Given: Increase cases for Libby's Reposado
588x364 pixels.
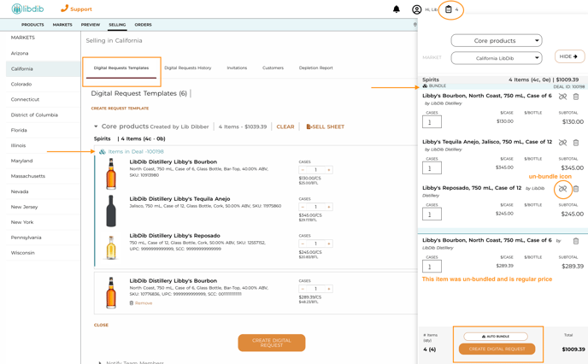Looking at the screenshot, I should click(329, 244).
